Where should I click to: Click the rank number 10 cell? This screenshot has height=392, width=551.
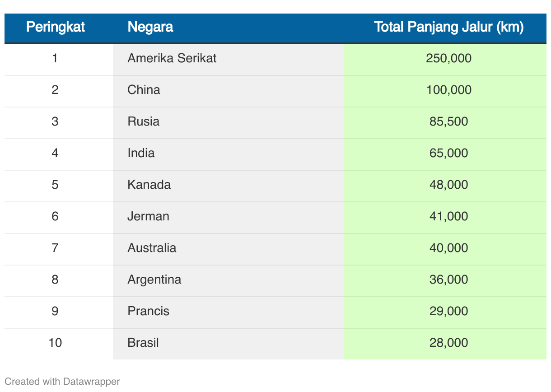[x=55, y=343]
